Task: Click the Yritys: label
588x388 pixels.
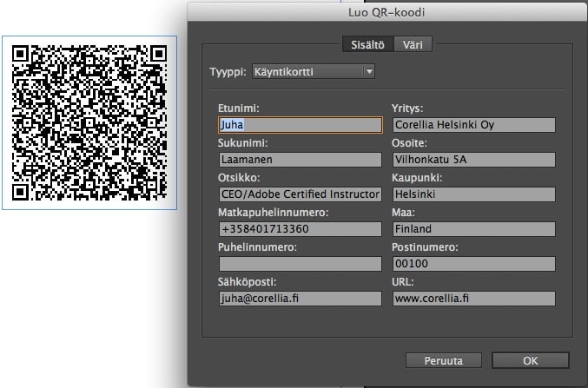Action: click(x=407, y=109)
